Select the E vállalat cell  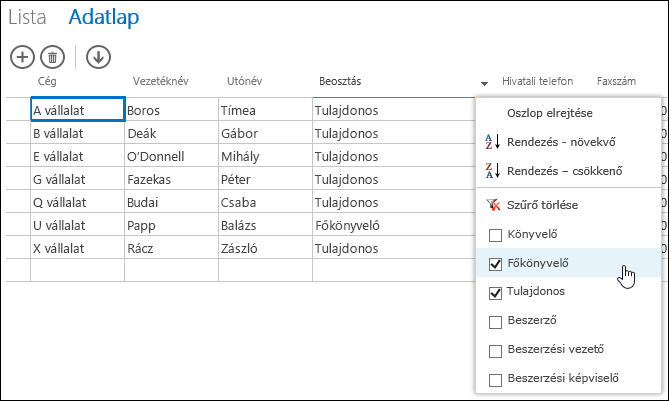[78, 155]
